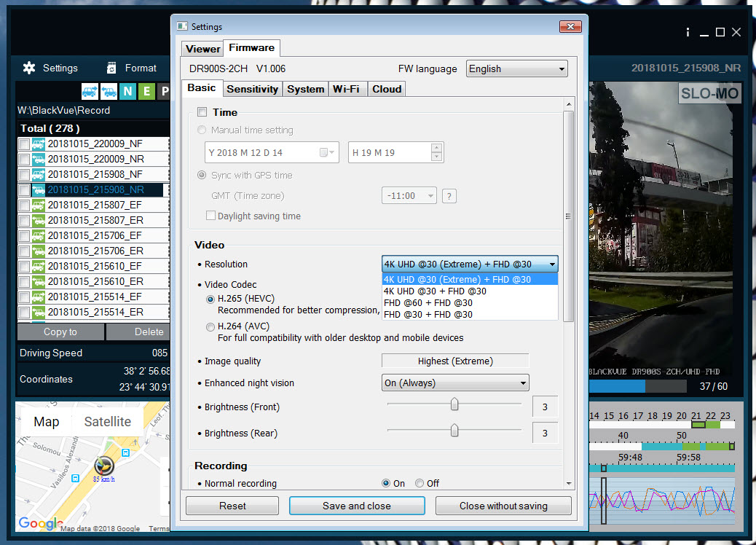Viewport: 756px width, 545px height.
Task: Click the car icon beside 20181015_220009_NR
Action: tap(39, 159)
